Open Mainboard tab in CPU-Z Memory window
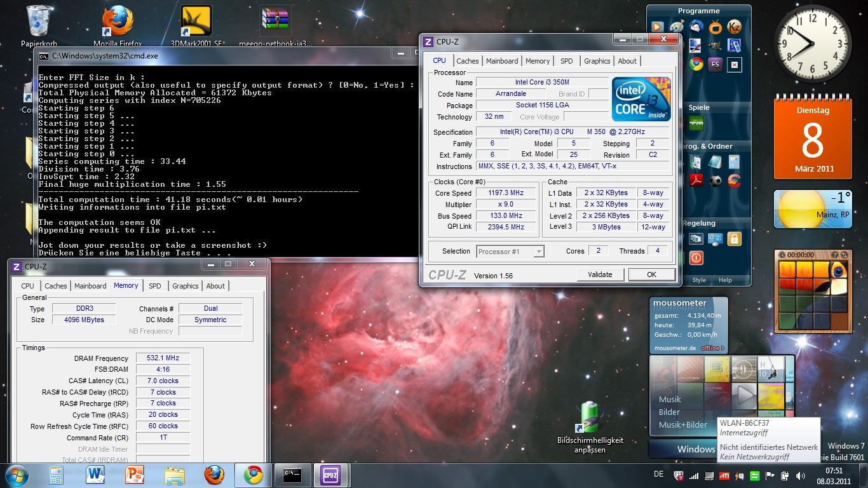 (90, 286)
